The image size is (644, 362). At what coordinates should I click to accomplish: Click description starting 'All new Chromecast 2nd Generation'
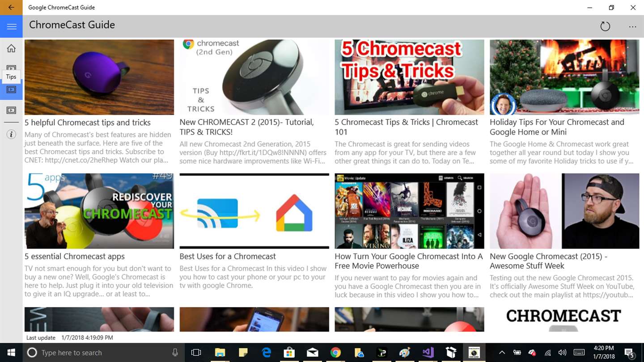(253, 152)
